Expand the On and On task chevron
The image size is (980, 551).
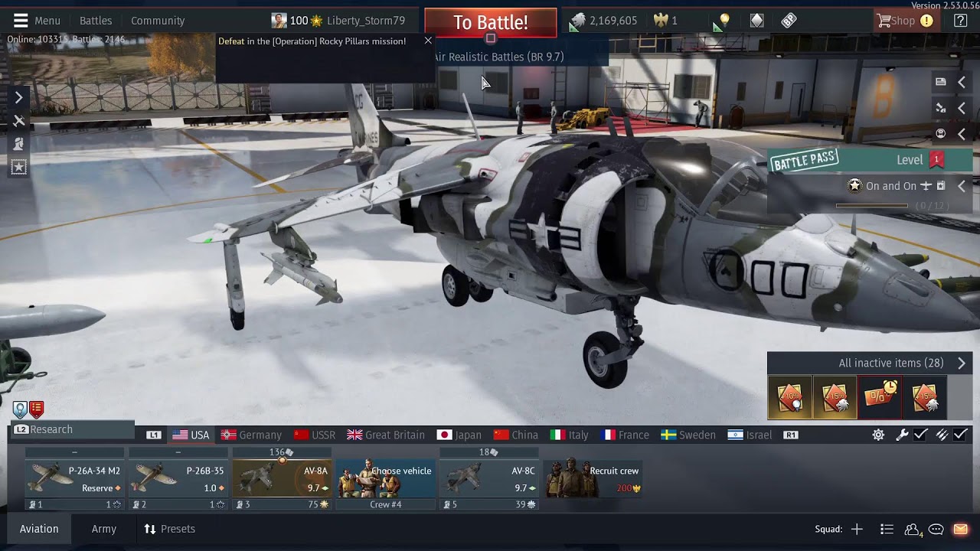pyautogui.click(x=962, y=186)
